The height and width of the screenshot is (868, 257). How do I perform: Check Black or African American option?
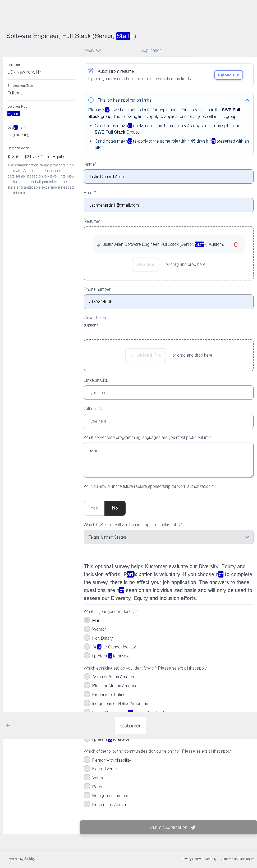[x=87, y=685]
